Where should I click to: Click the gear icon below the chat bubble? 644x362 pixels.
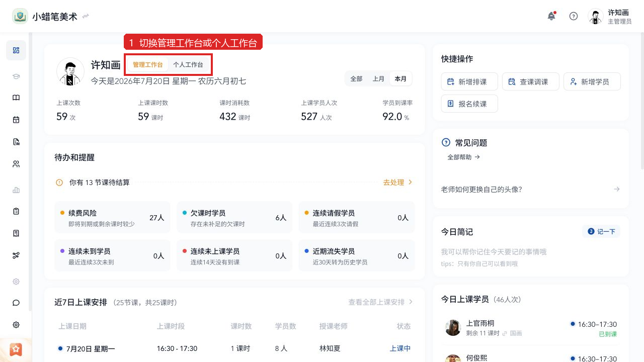coord(16,325)
